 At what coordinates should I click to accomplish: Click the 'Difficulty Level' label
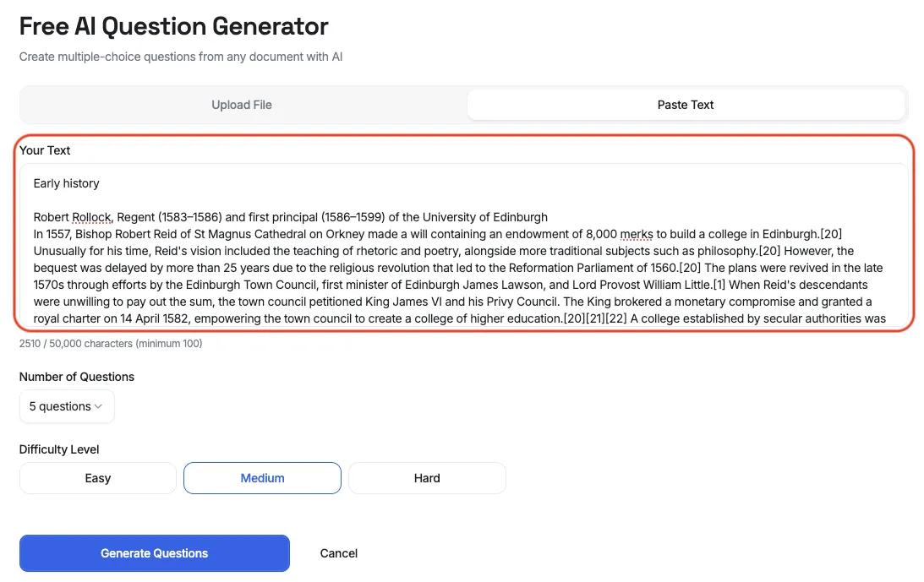tap(58, 449)
